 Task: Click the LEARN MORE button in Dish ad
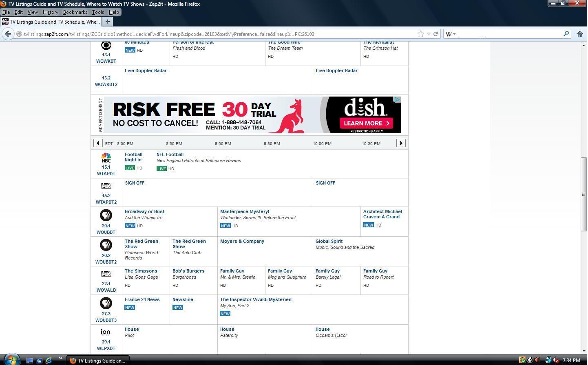coord(367,123)
